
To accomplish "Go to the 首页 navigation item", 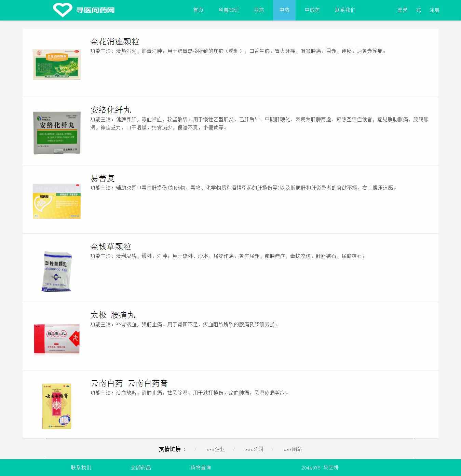I will 198,10.
